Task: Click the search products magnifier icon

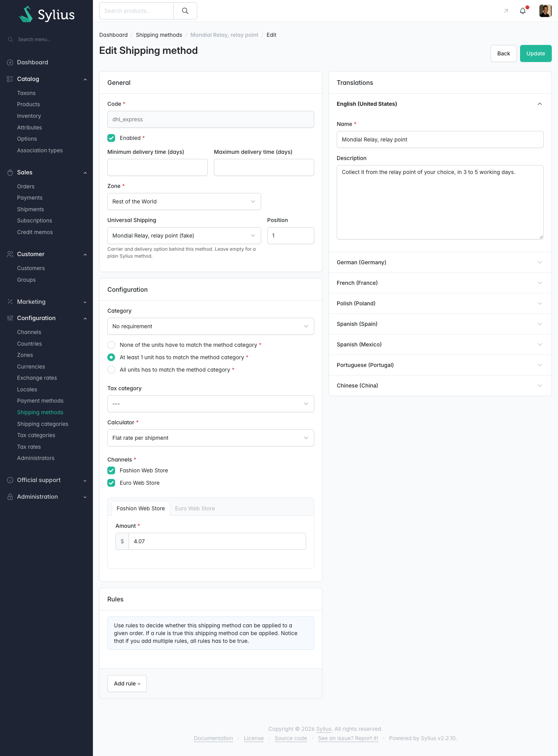Action: [185, 11]
